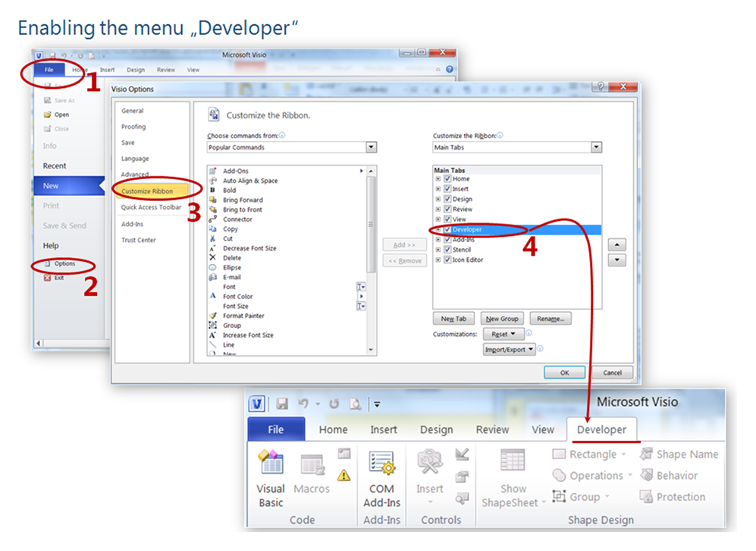The width and height of the screenshot is (756, 551).
Task: Click the blue help icon in back Visio window
Action: coord(450,70)
